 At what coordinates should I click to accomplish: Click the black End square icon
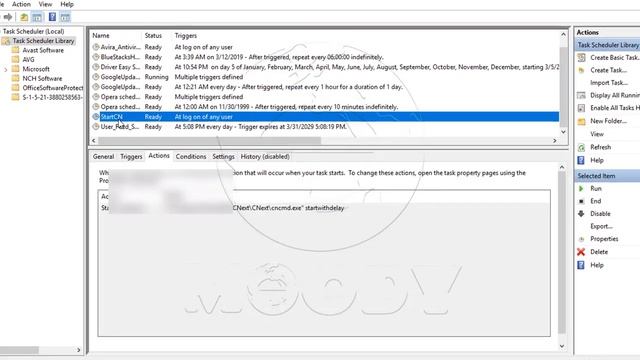pyautogui.click(x=581, y=201)
